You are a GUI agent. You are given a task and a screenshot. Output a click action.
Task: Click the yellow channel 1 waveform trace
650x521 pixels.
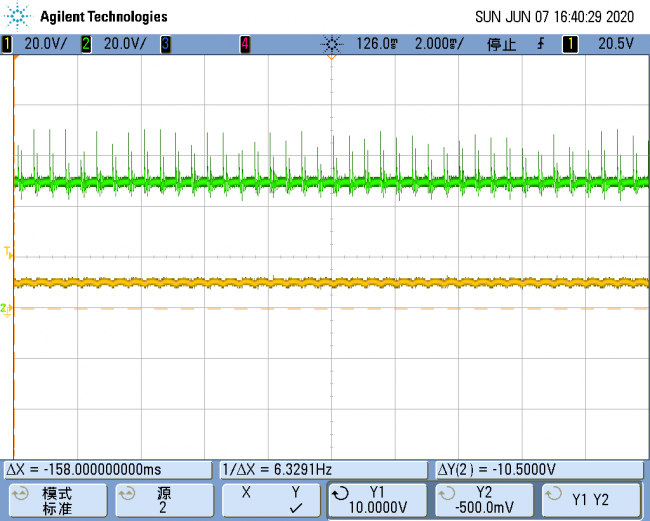coord(332,283)
